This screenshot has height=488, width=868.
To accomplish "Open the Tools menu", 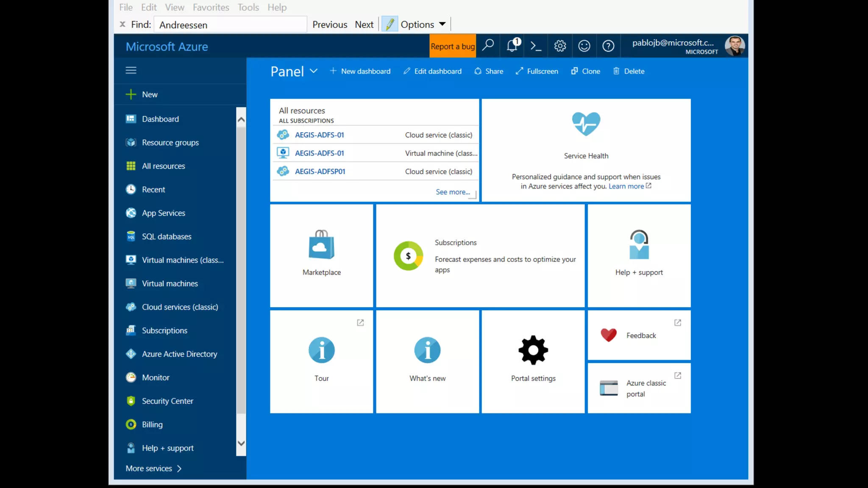I will pyautogui.click(x=248, y=7).
